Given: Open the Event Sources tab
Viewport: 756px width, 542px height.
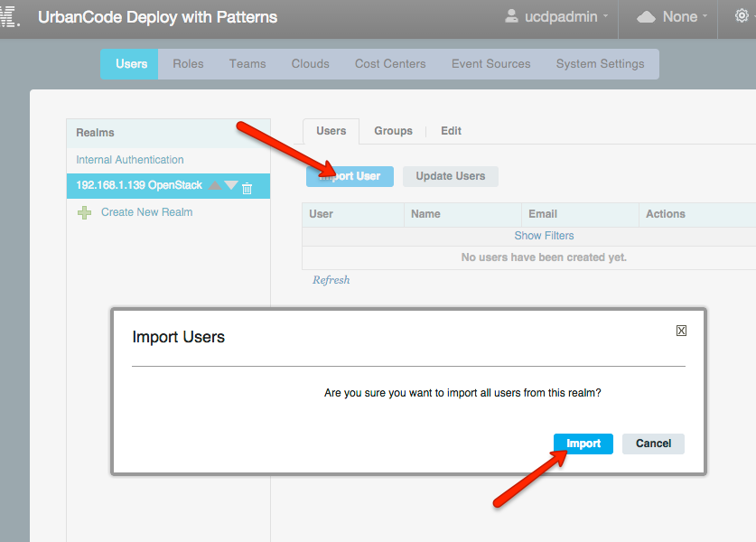Looking at the screenshot, I should pos(490,63).
